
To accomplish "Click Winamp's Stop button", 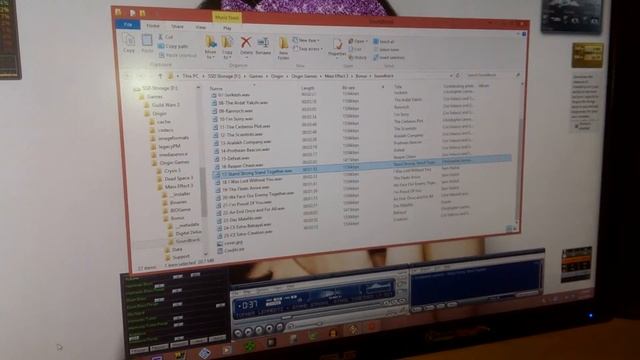I will pyautogui.click(x=269, y=328).
